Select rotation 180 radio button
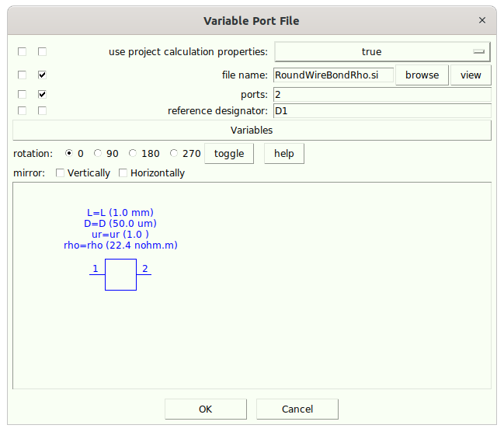 click(x=133, y=153)
